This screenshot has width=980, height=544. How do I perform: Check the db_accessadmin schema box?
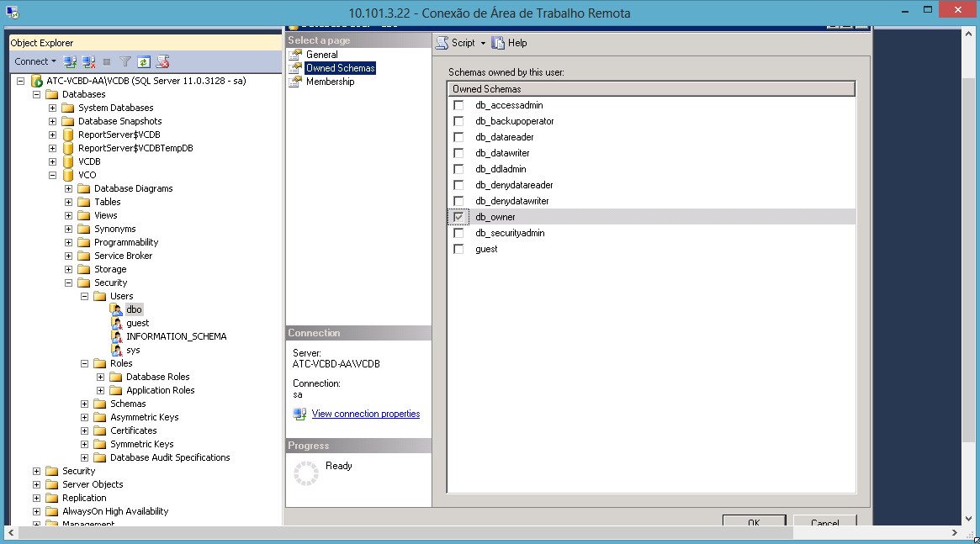coord(458,105)
